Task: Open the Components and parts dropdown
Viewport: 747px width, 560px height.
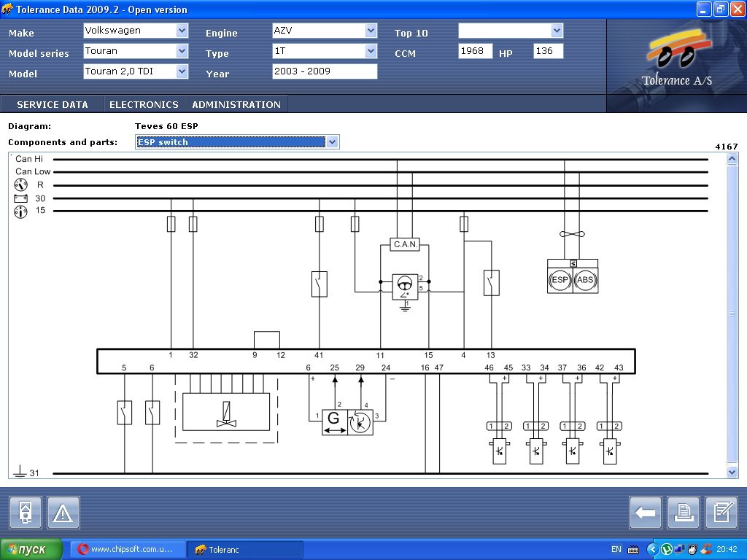Action: click(333, 142)
